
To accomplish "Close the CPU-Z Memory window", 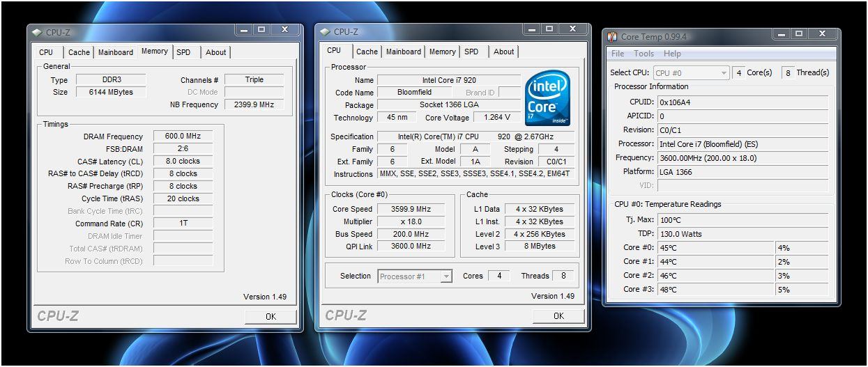I will tap(284, 29).
